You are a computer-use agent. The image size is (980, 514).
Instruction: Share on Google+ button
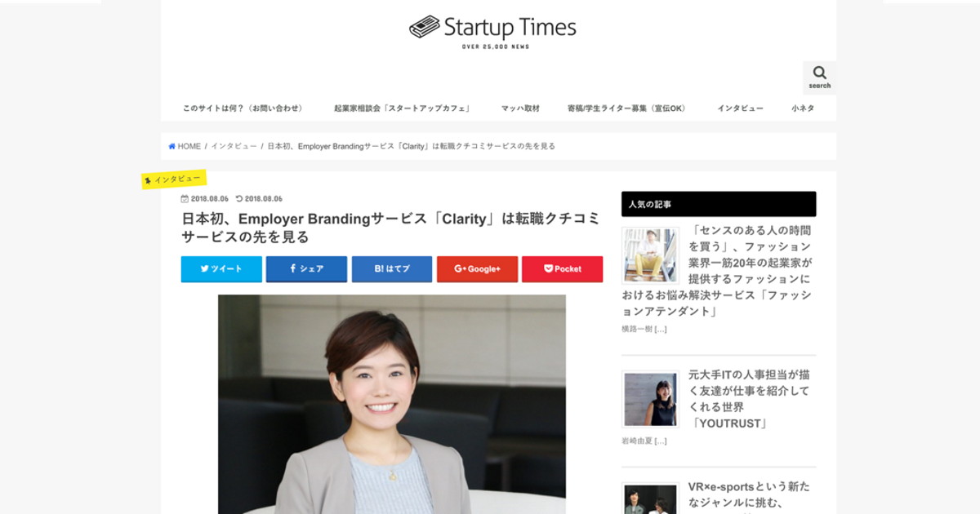(477, 268)
